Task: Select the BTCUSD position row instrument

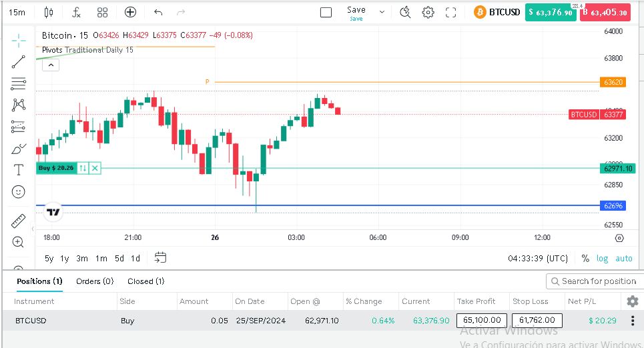Action: pyautogui.click(x=31, y=321)
